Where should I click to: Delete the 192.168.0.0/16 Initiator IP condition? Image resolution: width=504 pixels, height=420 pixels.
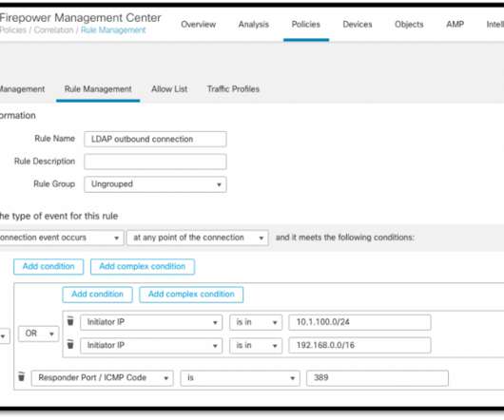(x=70, y=344)
